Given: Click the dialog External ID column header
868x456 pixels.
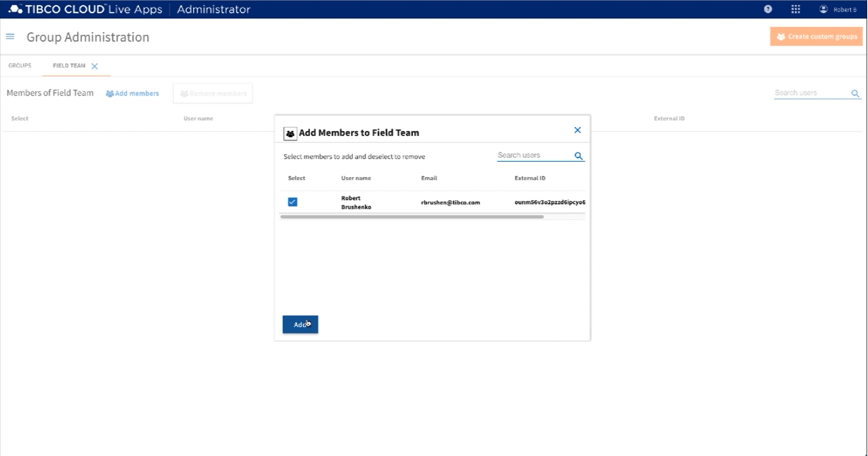Looking at the screenshot, I should (530, 178).
